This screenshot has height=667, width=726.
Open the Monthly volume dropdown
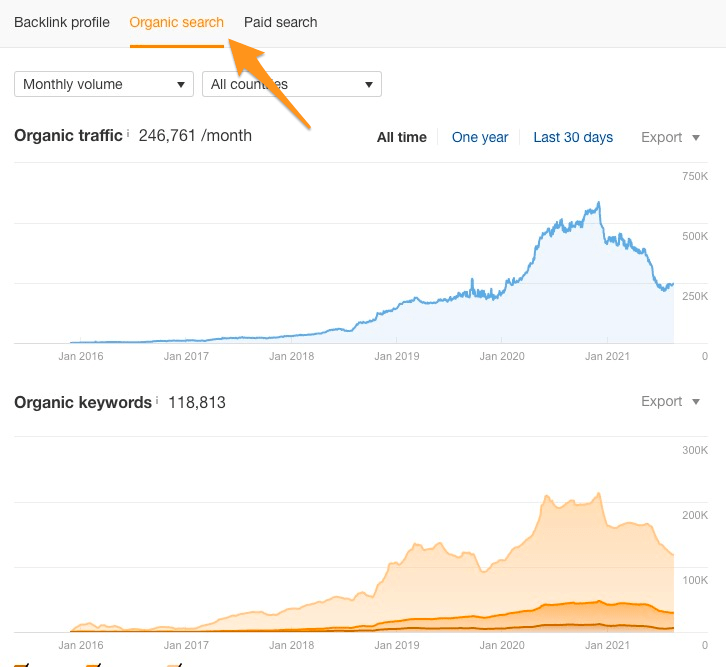(104, 84)
